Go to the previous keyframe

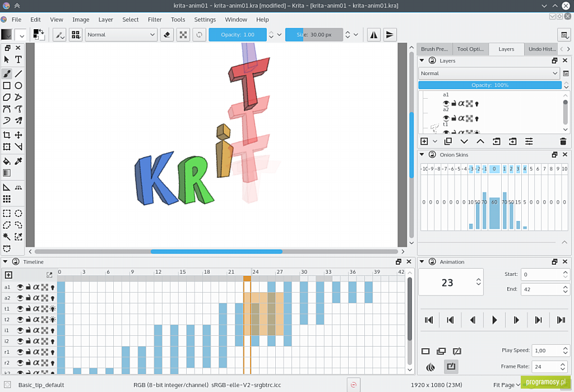tap(450, 320)
